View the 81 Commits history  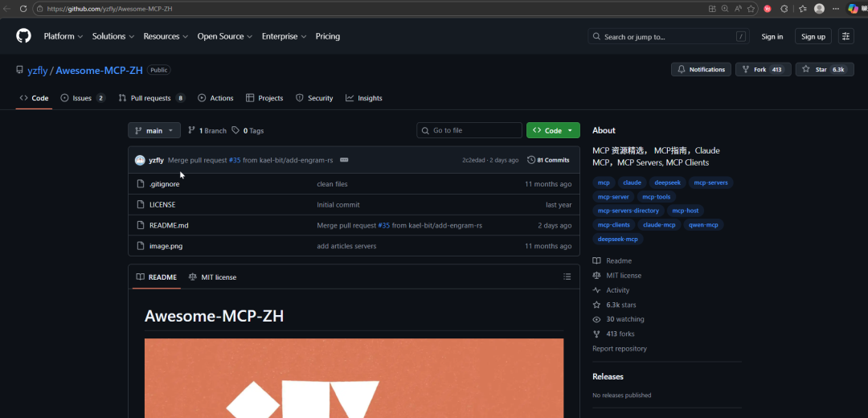[x=549, y=160]
